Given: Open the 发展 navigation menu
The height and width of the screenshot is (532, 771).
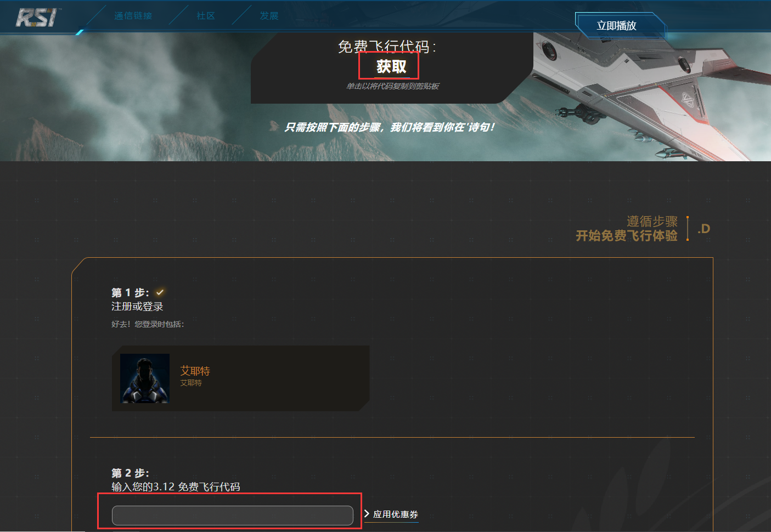Looking at the screenshot, I should [269, 16].
